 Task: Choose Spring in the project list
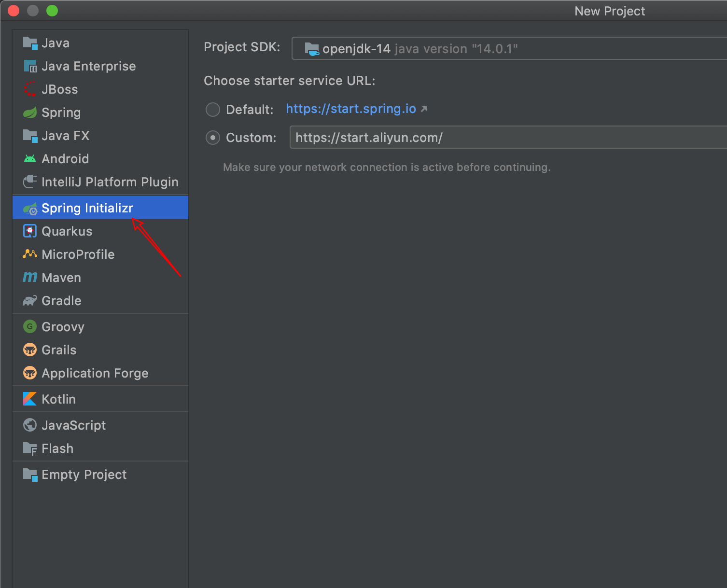100,112
